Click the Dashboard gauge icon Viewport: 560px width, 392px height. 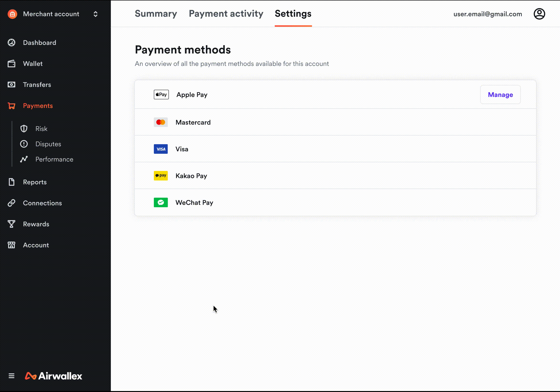coord(11,43)
